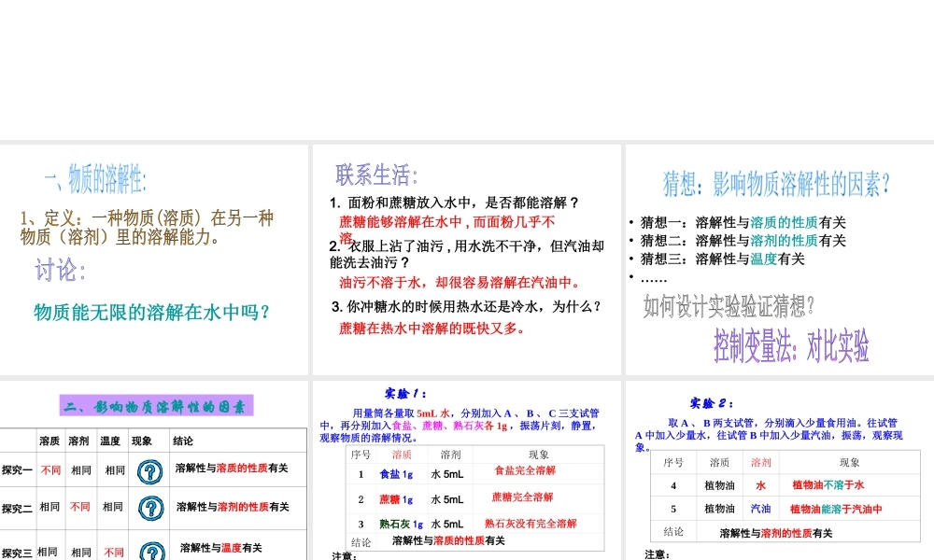Click the question 物质能无限的溶解在水中吗?
934x560 pixels.
152,312
